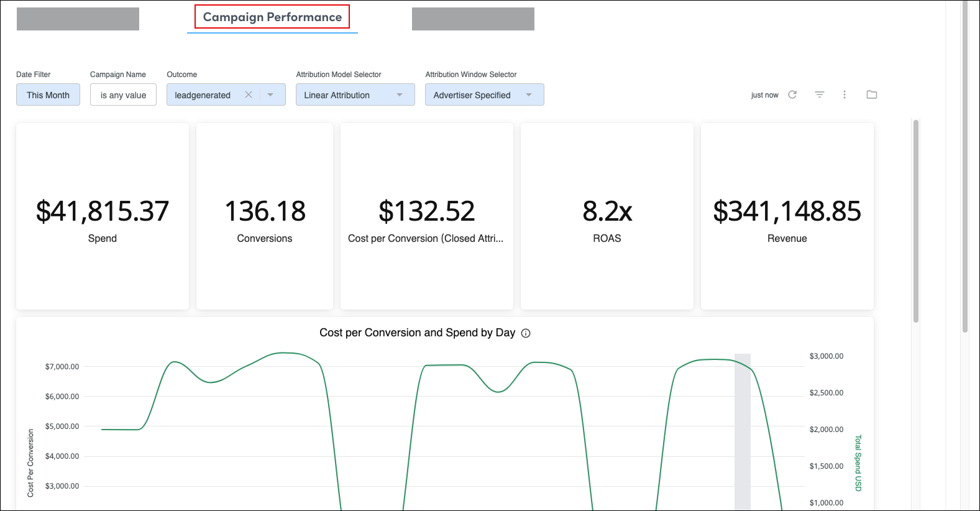Click the 'Cost Per Conversion' axis label
Viewport: 980px width, 511px height.
click(x=30, y=463)
